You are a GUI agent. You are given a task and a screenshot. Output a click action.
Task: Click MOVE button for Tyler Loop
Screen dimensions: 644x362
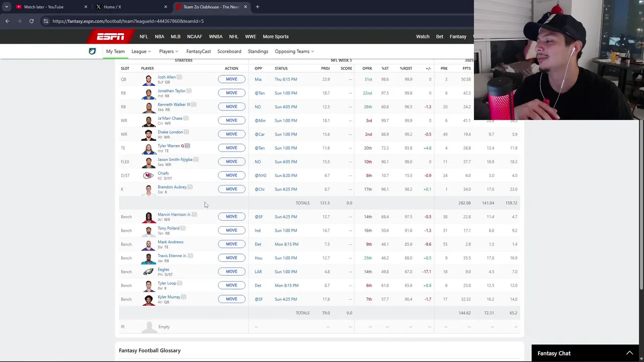pyautogui.click(x=231, y=285)
